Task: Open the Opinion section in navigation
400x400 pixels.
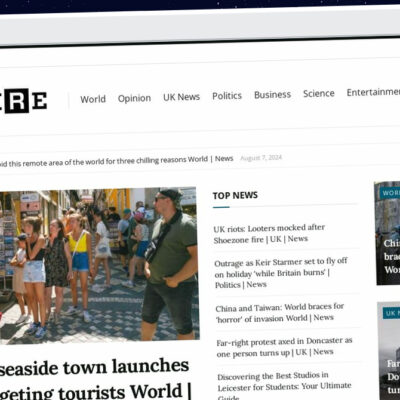Action: click(x=134, y=98)
